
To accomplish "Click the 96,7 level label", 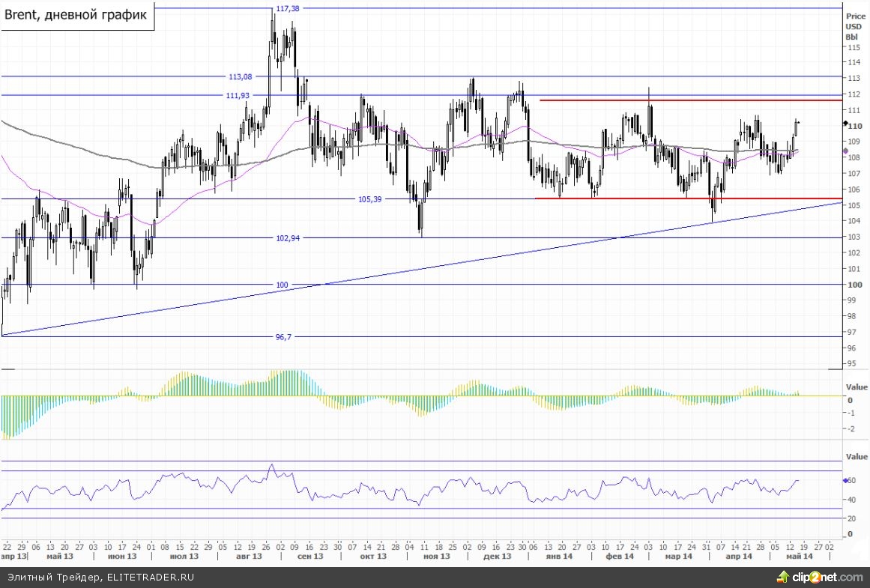I will click(x=283, y=337).
